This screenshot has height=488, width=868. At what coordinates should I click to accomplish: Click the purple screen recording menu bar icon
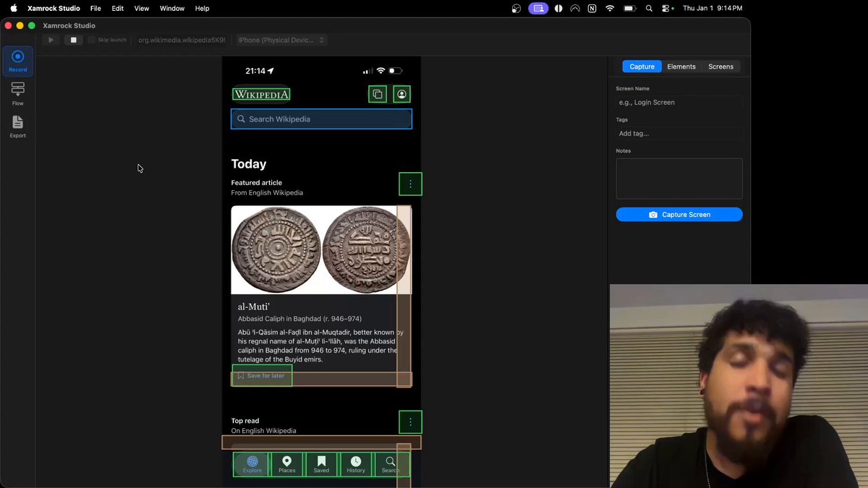pos(538,8)
